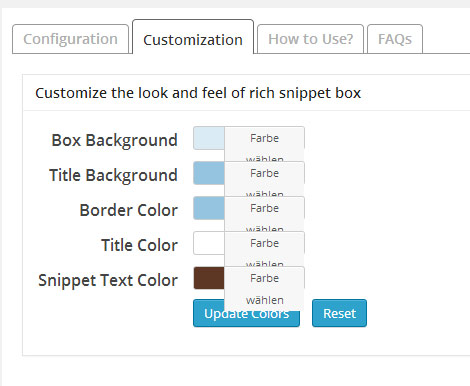Click the Box Background label
The height and width of the screenshot is (386, 470).
[114, 140]
